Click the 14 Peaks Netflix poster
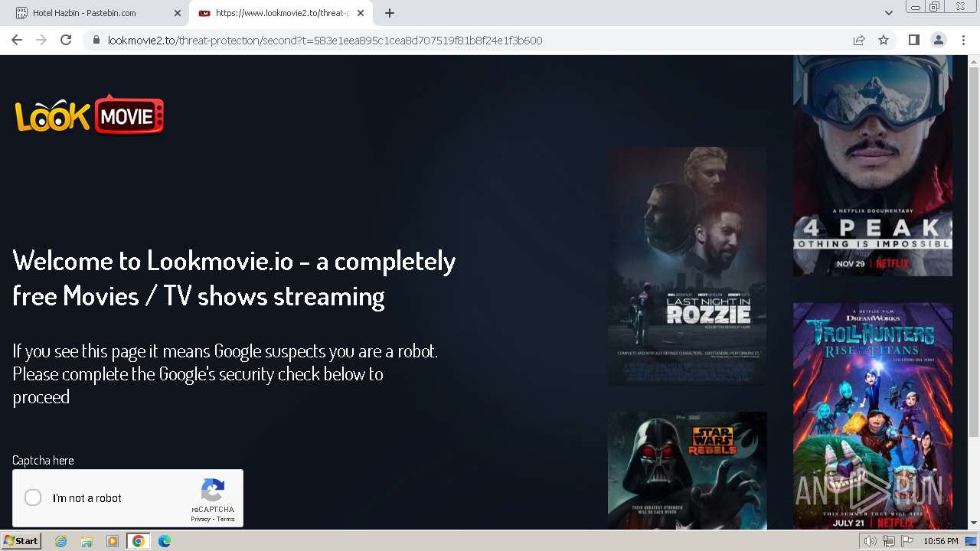Screen dimensions: 980x551 873,165
